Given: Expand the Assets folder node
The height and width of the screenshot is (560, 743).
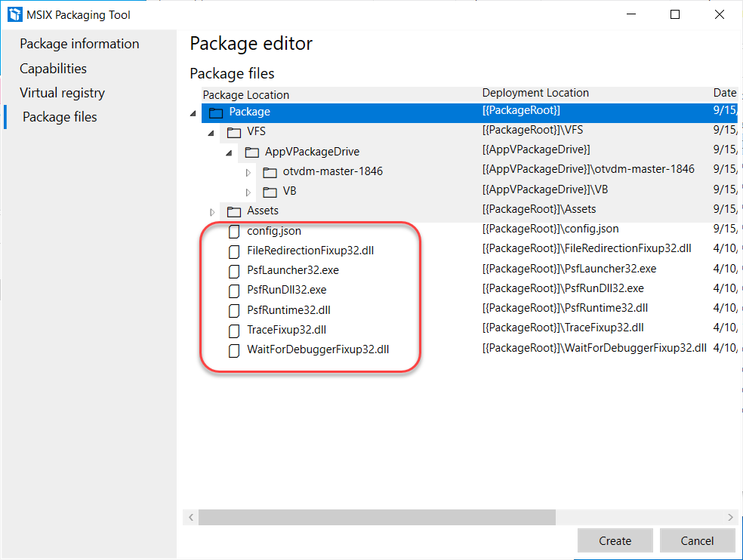Looking at the screenshot, I should coord(212,211).
